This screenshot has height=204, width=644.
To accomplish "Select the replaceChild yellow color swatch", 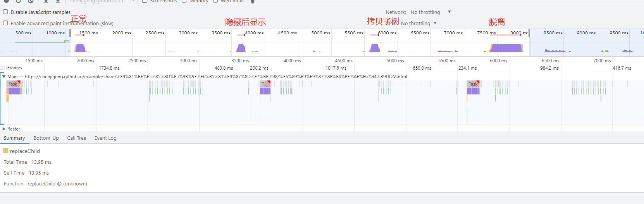I will (x=5, y=151).
